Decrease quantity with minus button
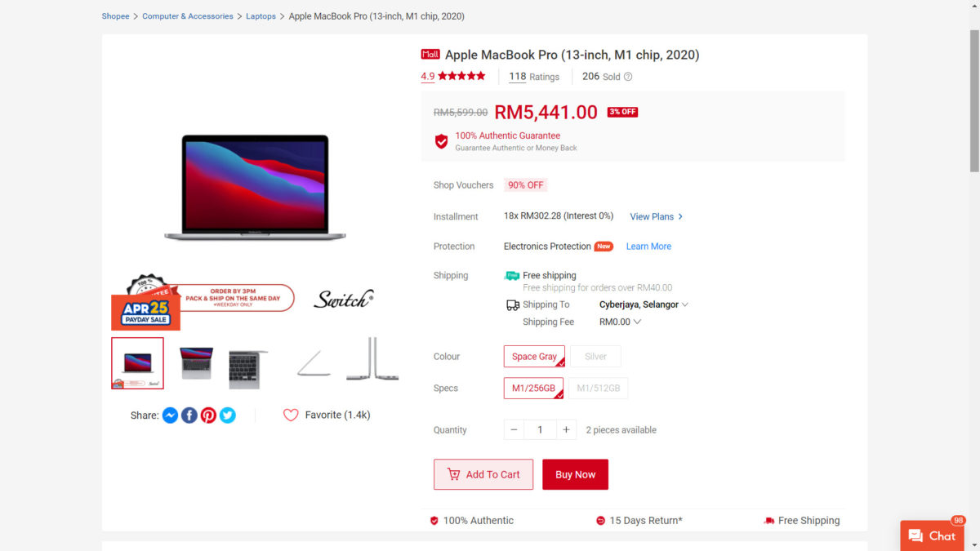Image resolution: width=980 pixels, height=551 pixels. click(x=514, y=429)
